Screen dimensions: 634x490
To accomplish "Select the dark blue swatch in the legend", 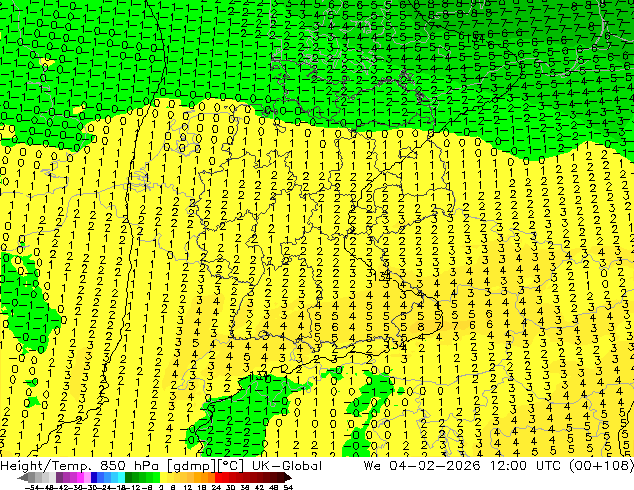I will click(94, 478).
